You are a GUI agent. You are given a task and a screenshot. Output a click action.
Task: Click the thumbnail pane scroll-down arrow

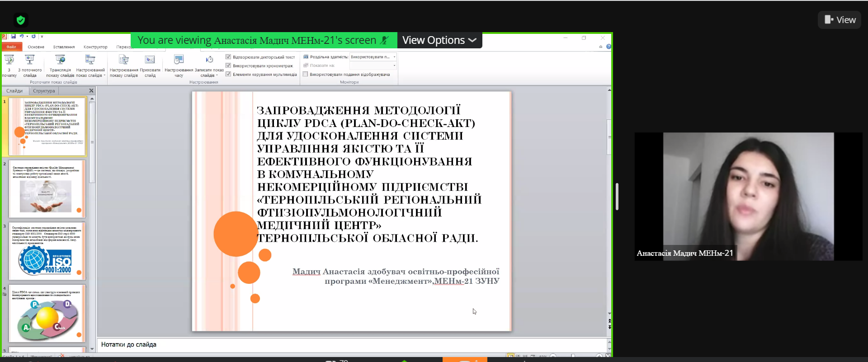(92, 349)
